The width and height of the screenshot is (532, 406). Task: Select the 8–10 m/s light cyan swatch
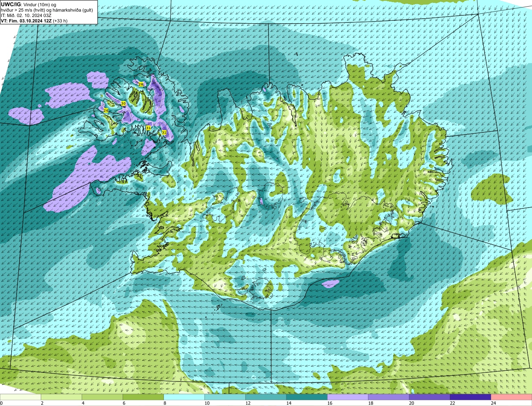185,397
